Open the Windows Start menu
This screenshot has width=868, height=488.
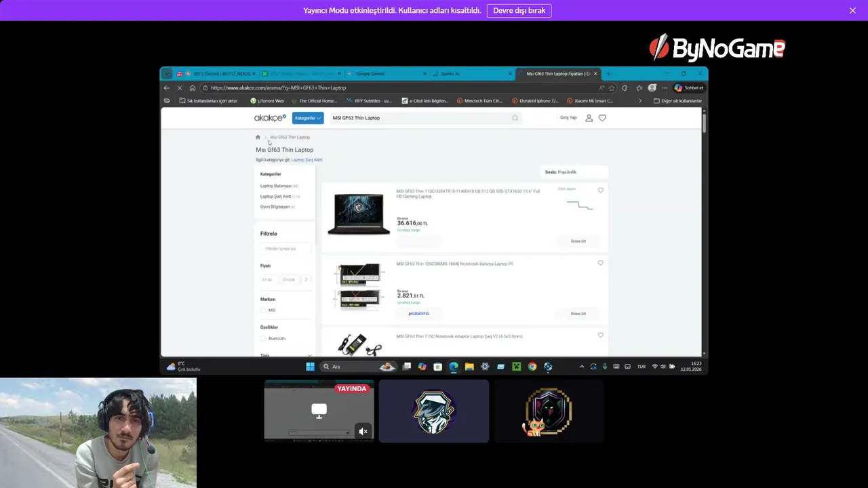tap(310, 367)
